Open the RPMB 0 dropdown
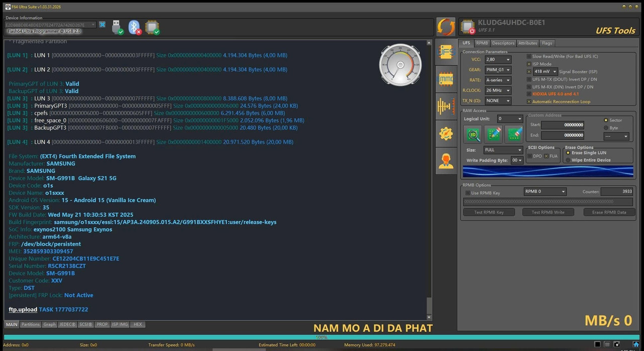Image resolution: width=644 pixels, height=351 pixels. [x=545, y=192]
